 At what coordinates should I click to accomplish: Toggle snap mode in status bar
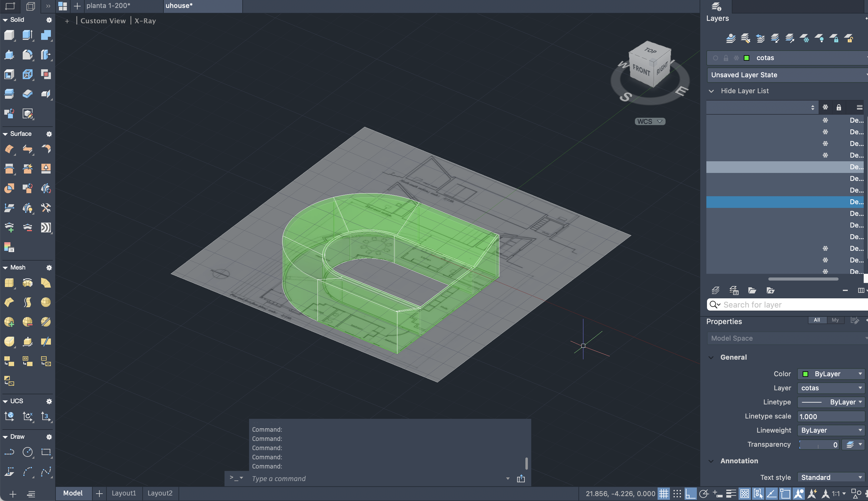click(677, 494)
